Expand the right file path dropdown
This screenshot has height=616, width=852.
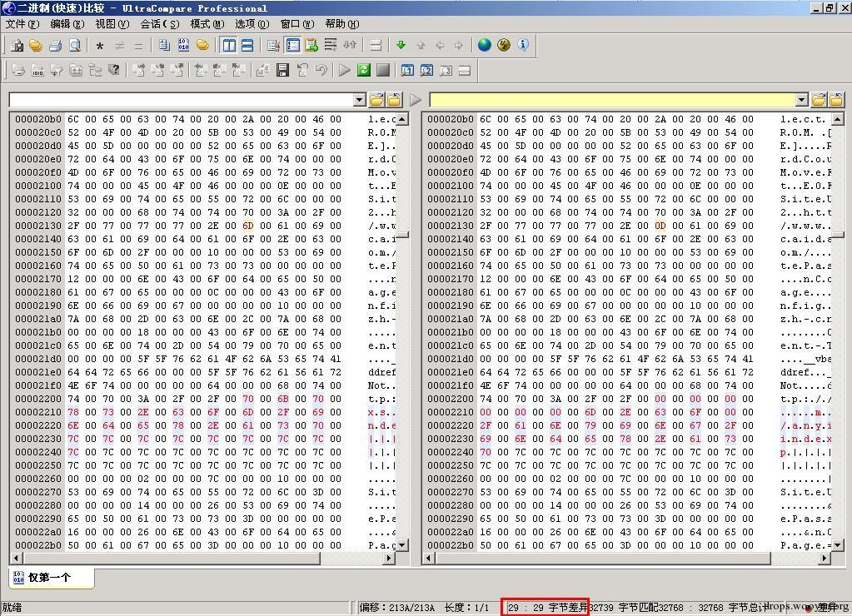801,99
